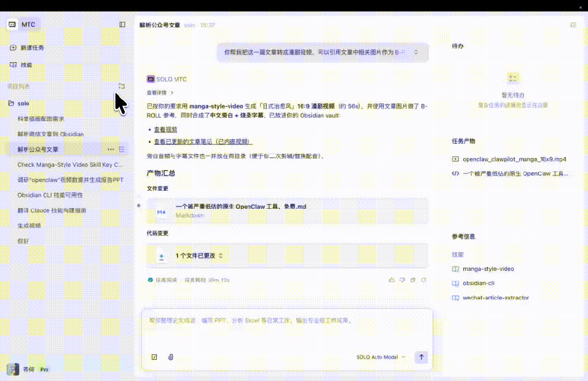Open the ... menu on 解析公众号文章

click(x=111, y=149)
